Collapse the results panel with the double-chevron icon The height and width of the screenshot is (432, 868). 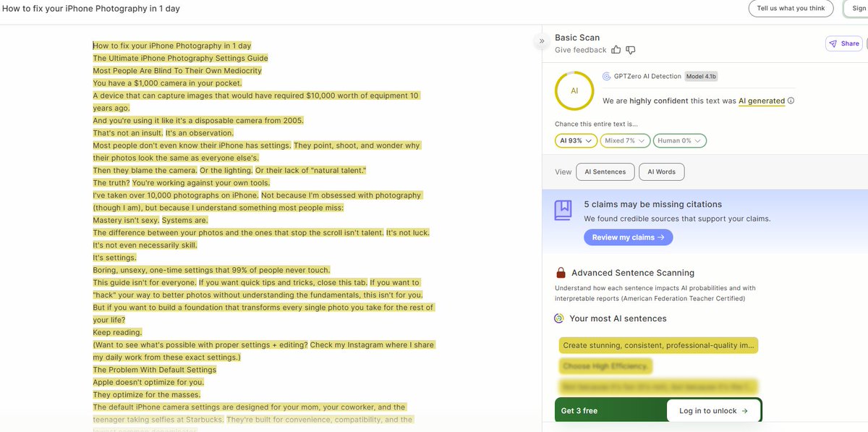(x=541, y=41)
